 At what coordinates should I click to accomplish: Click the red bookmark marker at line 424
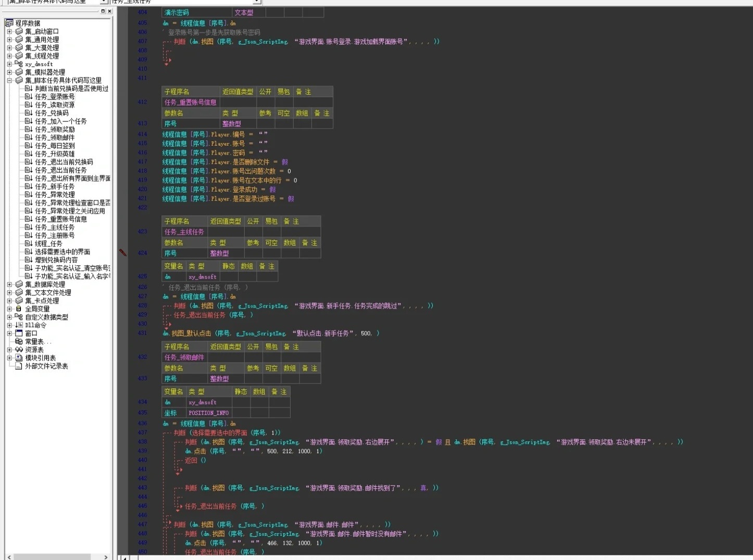pyautogui.click(x=123, y=253)
